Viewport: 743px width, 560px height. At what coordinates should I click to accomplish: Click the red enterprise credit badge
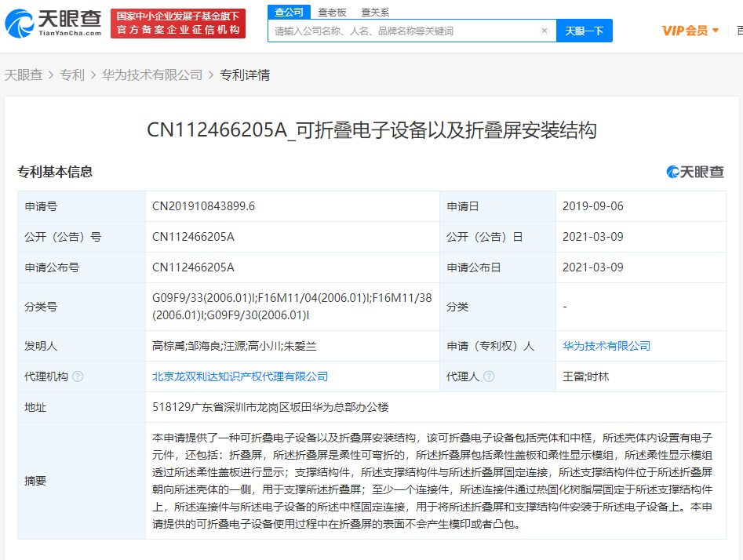pyautogui.click(x=178, y=24)
